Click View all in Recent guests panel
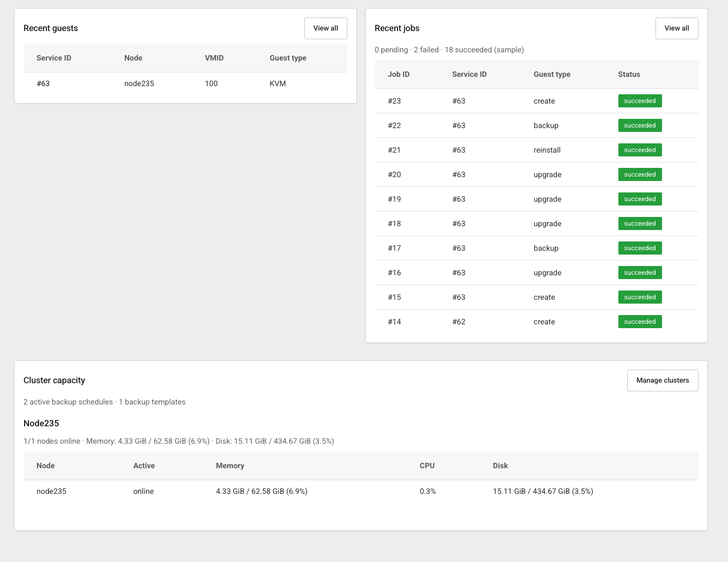The image size is (728, 562). 326,28
